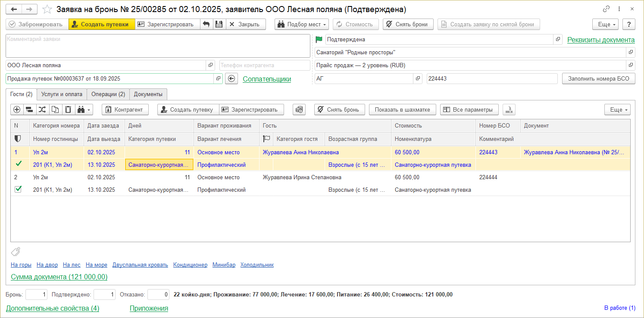Click the Комментарий заявки text field

click(157, 46)
